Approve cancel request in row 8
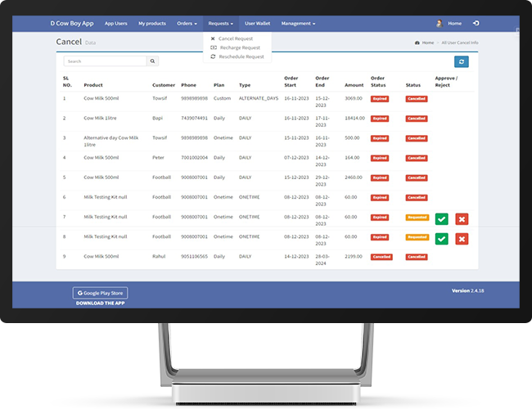This screenshot has height=409, width=532. pos(442,238)
